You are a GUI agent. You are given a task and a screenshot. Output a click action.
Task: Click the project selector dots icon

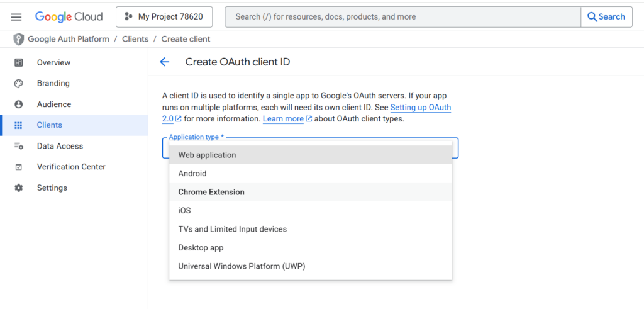128,17
